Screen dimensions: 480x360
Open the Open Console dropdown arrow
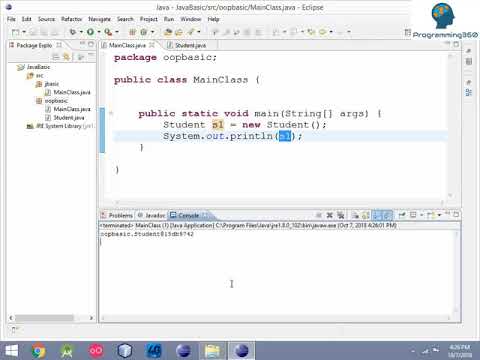pyautogui.click(x=439, y=215)
